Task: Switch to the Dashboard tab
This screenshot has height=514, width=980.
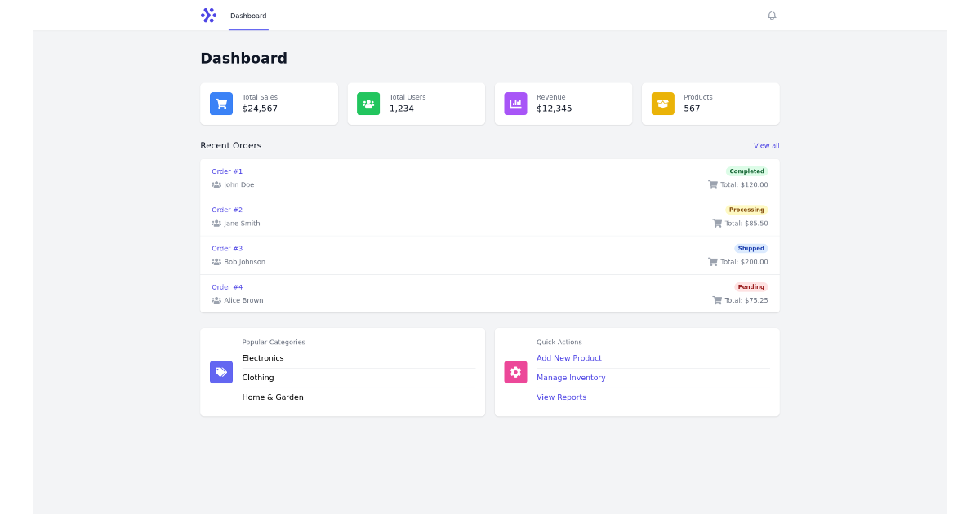Action: point(248,15)
